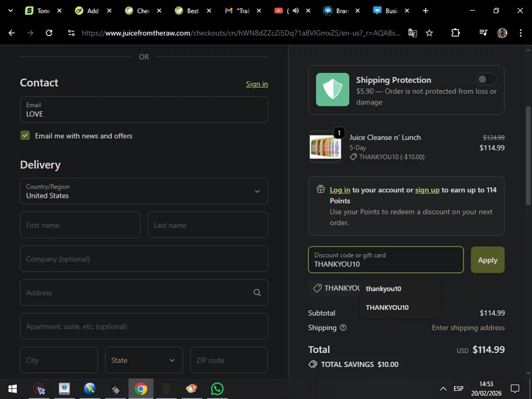Screen dimensions: 532x399
Task: Open the Chrome profile avatar
Action: (x=502, y=33)
